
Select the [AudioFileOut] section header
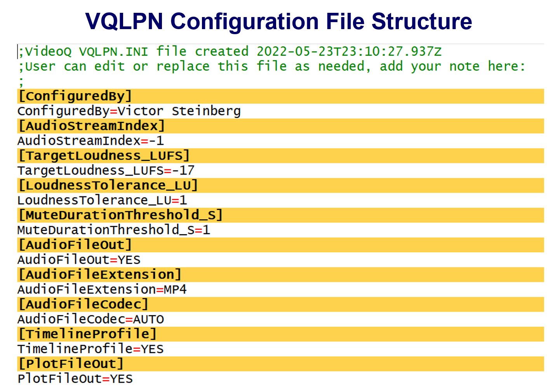tap(75, 245)
